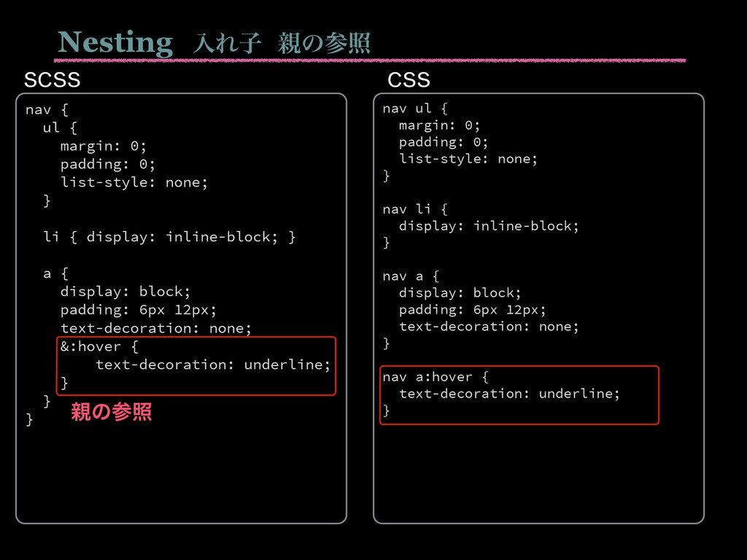Click the CSS panel heading
Image resolution: width=747 pixels, height=560 pixels.
coord(409,80)
